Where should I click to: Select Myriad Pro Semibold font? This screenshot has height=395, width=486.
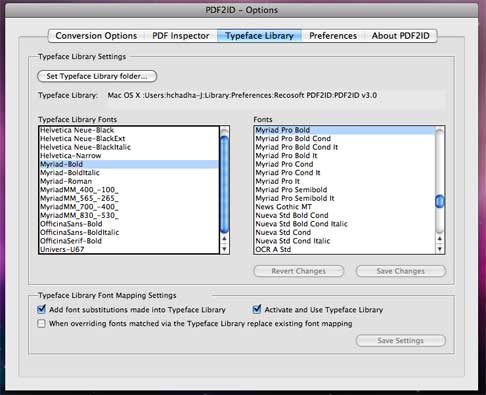[344, 190]
